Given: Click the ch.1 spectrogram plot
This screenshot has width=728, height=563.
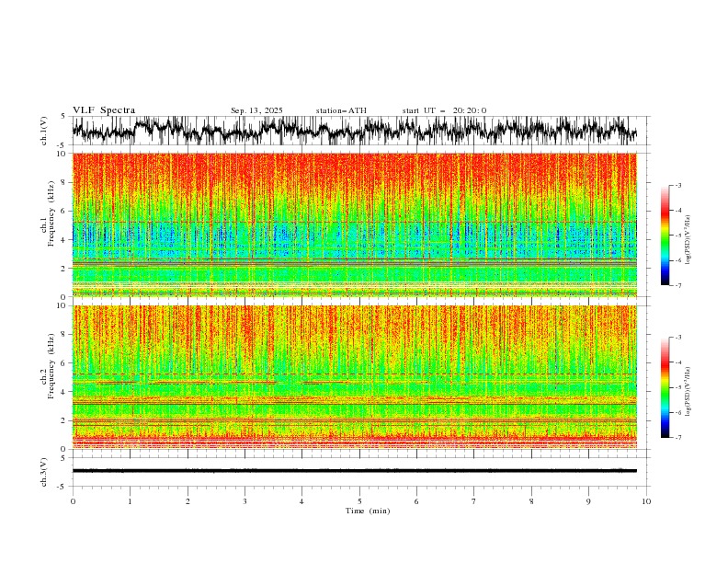Looking at the screenshot, I should point(355,224).
